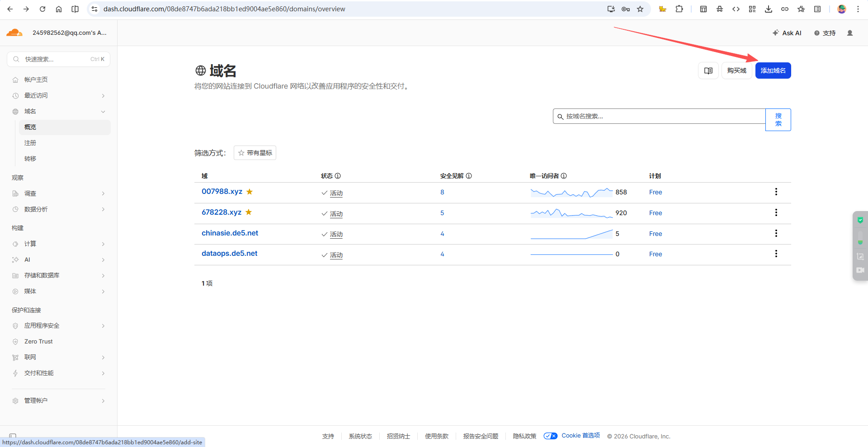Open the Chrome profile avatar
The image size is (868, 447).
pos(842,9)
